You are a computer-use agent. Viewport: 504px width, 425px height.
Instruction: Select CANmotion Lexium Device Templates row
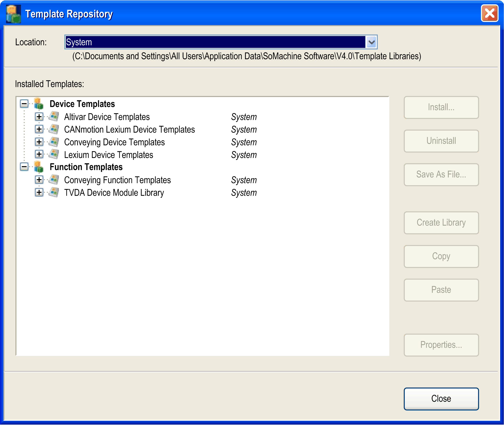pyautogui.click(x=130, y=130)
